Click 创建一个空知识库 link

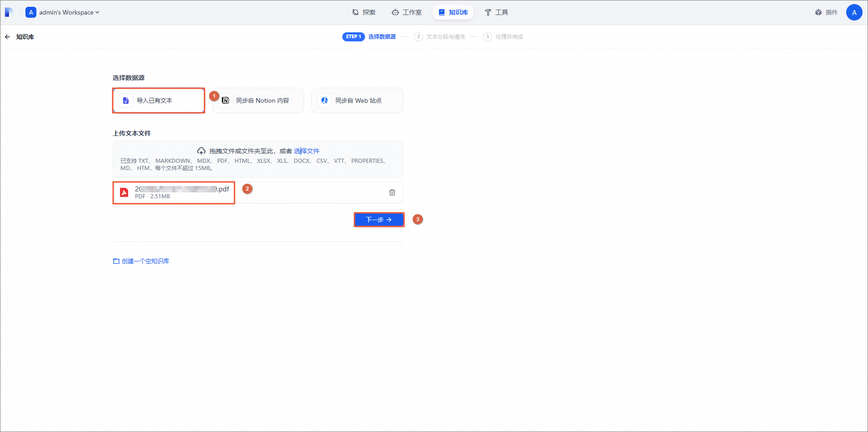145,261
